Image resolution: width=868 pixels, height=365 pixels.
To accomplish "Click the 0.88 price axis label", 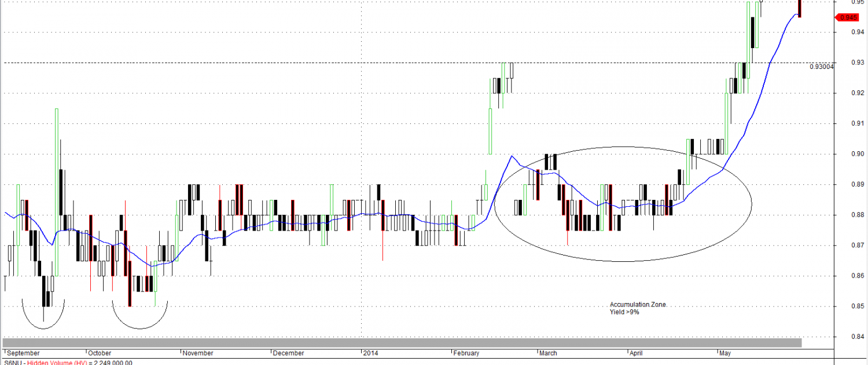I will pos(850,215).
